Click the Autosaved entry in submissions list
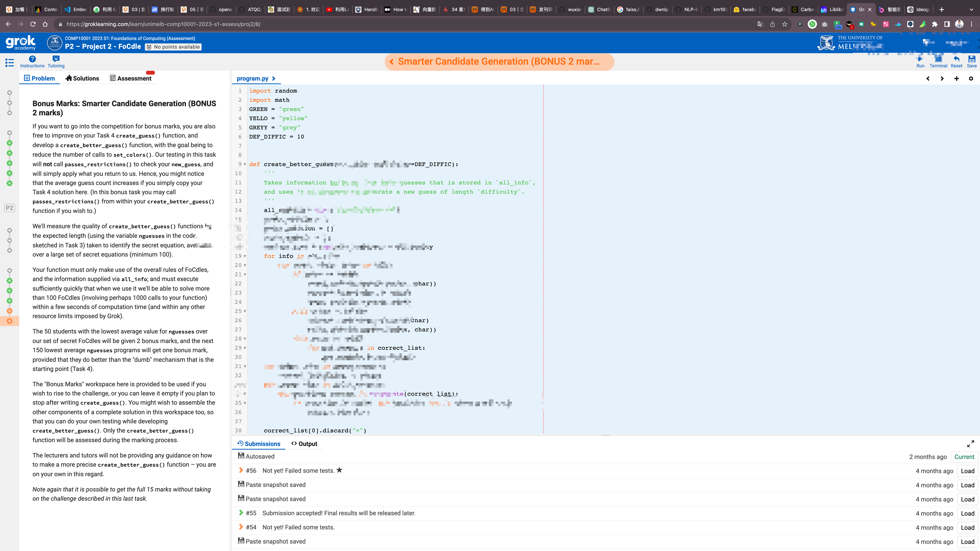The width and height of the screenshot is (980, 551). pos(256,456)
